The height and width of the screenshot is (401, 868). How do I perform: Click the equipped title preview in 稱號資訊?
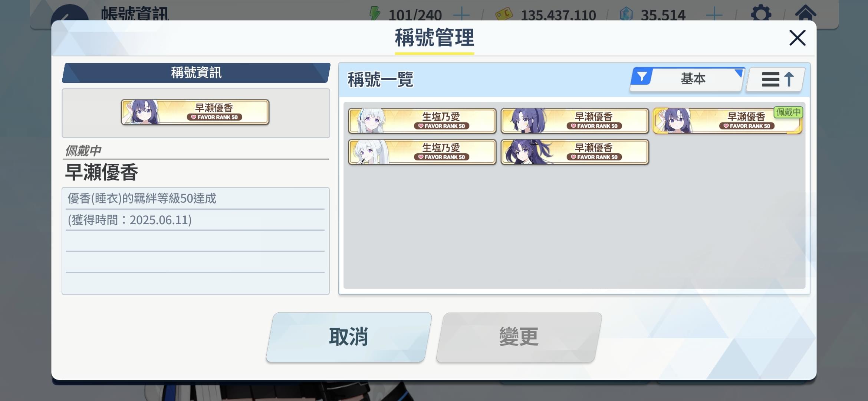tap(195, 112)
